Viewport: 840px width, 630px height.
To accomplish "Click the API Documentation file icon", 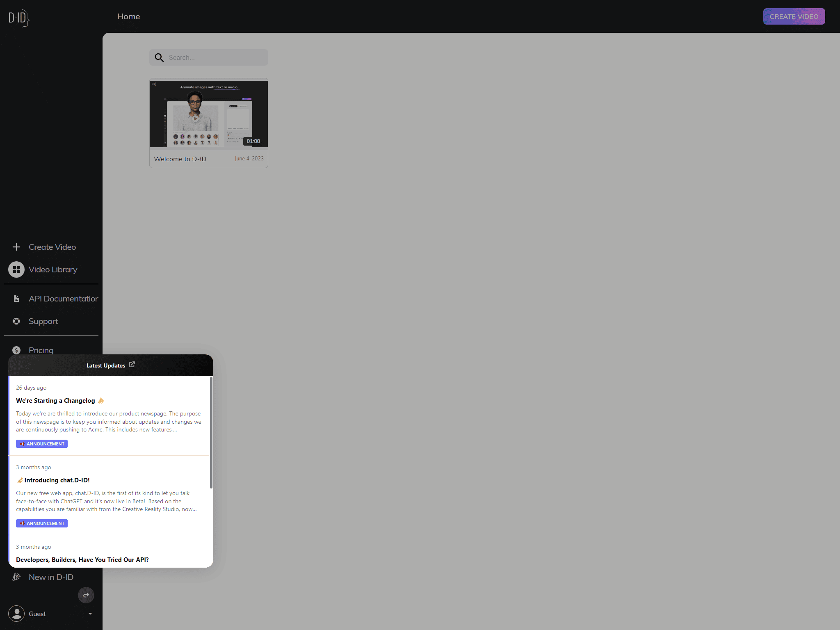I will 16,299.
